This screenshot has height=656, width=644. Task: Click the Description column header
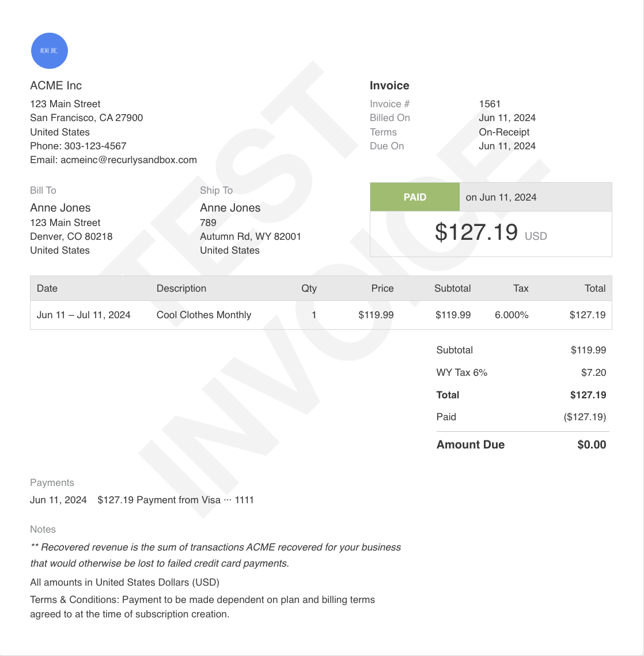point(181,288)
